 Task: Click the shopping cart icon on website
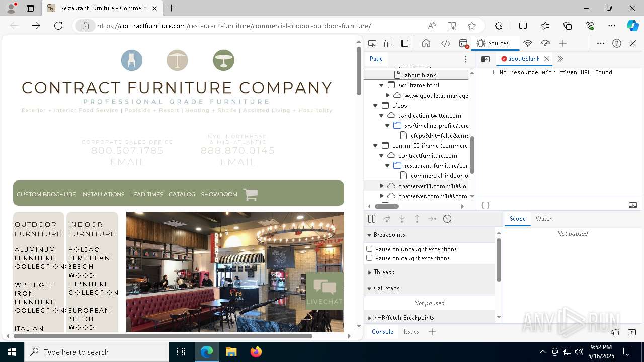[250, 194]
